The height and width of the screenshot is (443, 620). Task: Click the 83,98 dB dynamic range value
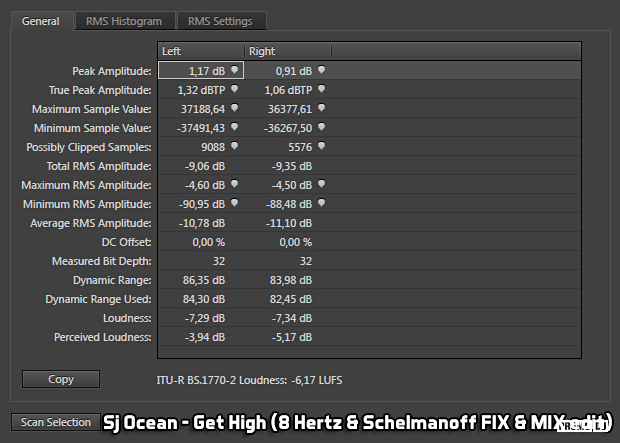coord(291,280)
